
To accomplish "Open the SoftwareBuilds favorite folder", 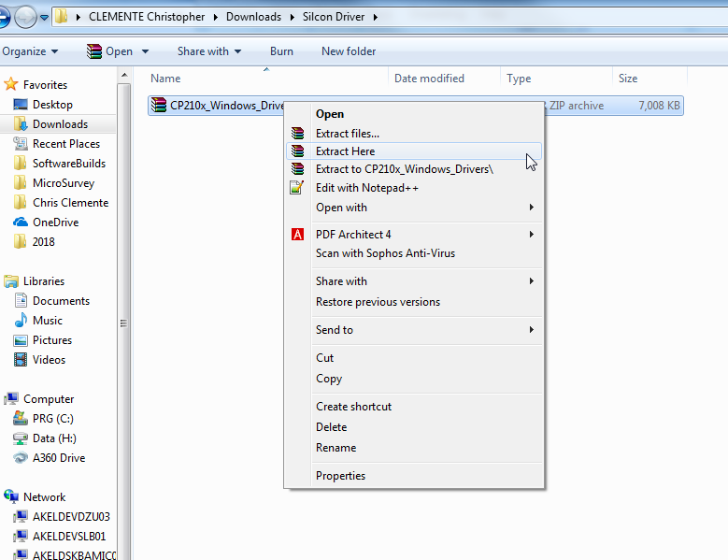I will pyautogui.click(x=68, y=164).
